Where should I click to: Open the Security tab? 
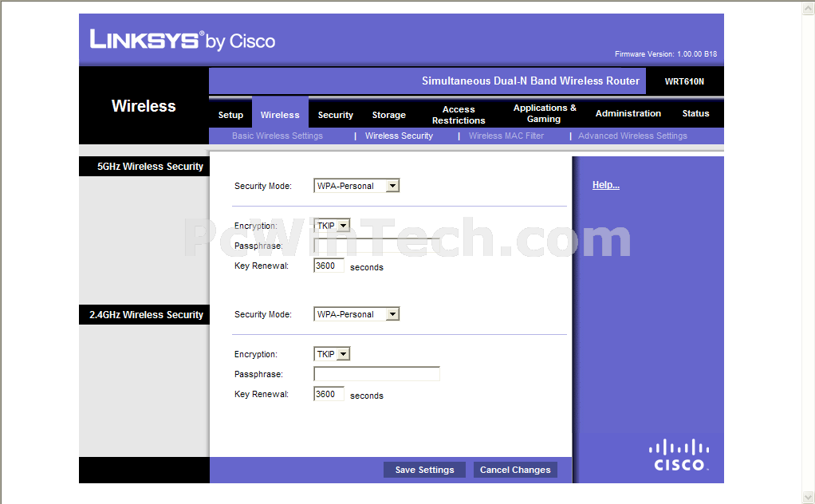335,115
